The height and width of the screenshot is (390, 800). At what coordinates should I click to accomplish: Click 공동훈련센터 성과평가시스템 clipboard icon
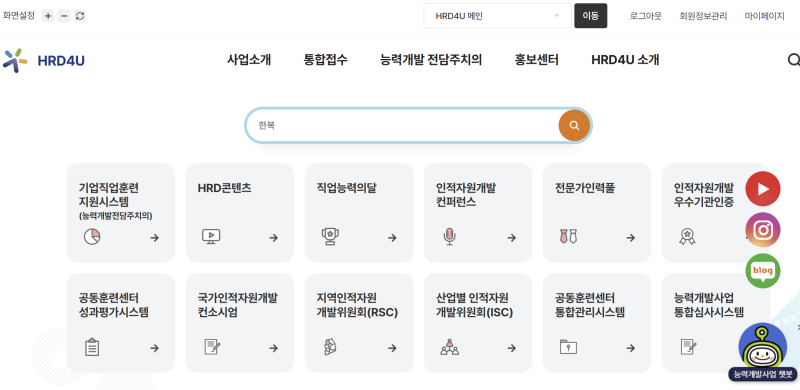tap(92, 347)
